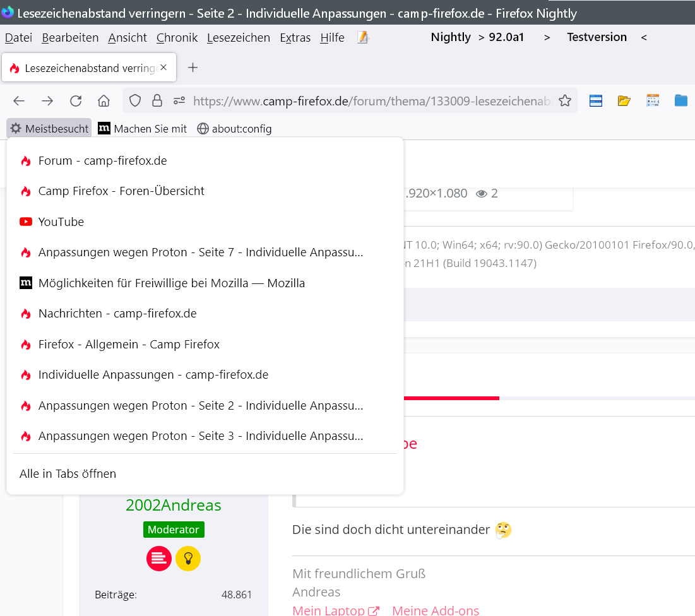Click the notepad icon in menu bar
695x616 pixels.
click(362, 37)
